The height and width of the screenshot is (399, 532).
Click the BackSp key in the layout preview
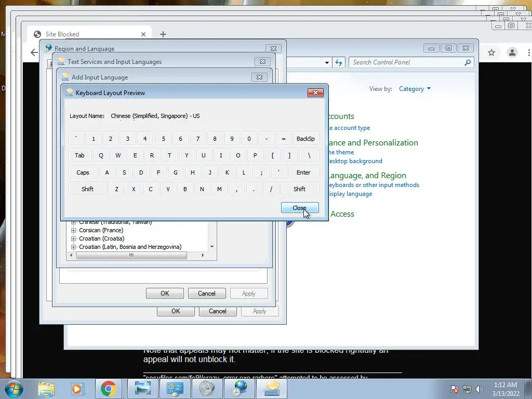(x=305, y=138)
